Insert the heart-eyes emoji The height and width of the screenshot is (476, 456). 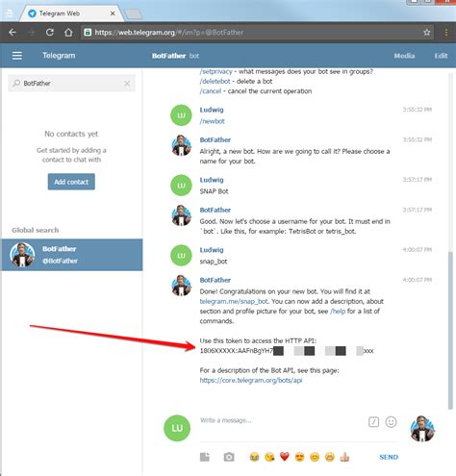(299, 457)
